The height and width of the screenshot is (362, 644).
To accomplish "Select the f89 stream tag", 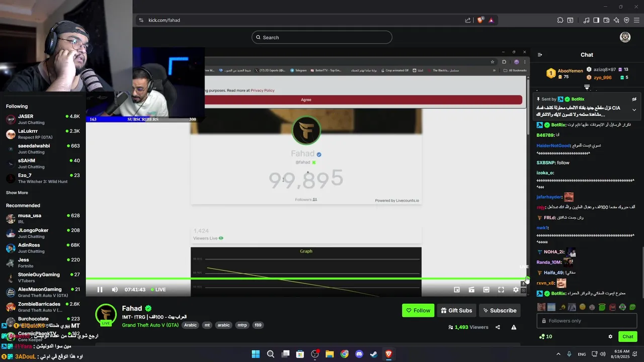I will point(258,325).
